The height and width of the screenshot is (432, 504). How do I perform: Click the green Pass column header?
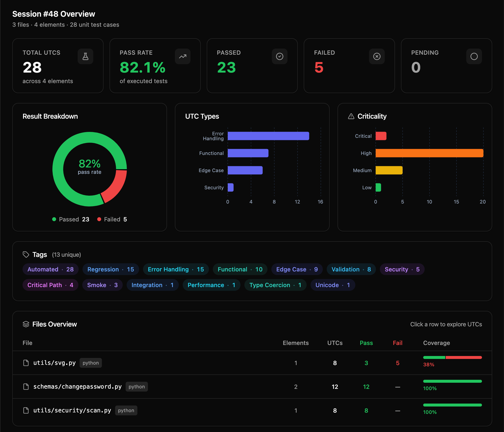coord(366,343)
